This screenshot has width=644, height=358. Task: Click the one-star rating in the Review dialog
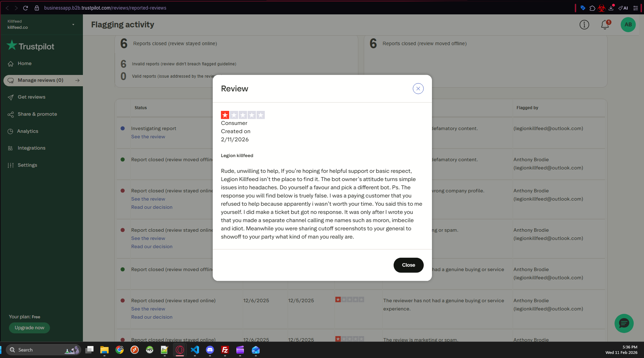click(243, 115)
